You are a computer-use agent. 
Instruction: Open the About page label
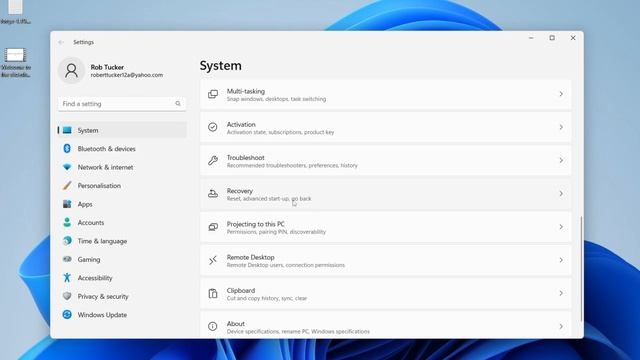[x=236, y=324]
